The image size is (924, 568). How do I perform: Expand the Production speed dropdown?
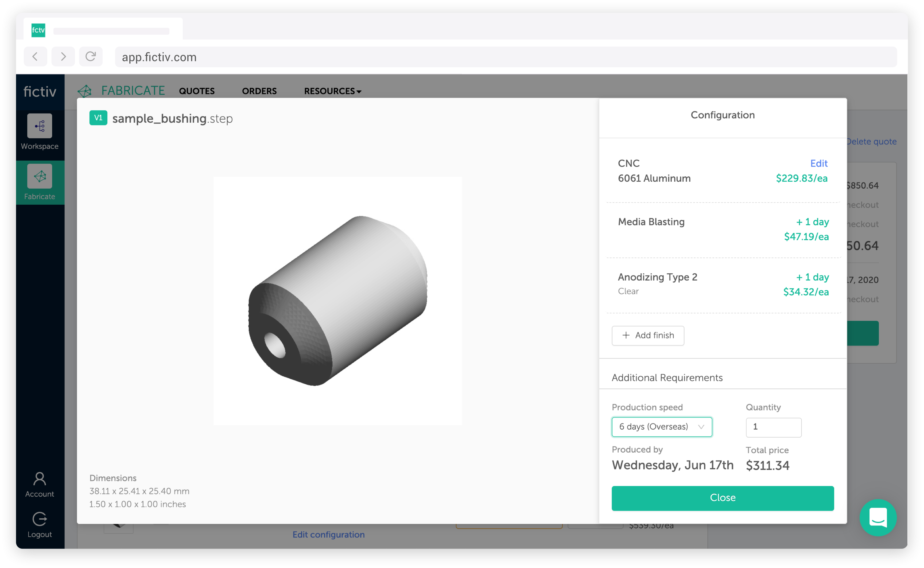click(661, 427)
